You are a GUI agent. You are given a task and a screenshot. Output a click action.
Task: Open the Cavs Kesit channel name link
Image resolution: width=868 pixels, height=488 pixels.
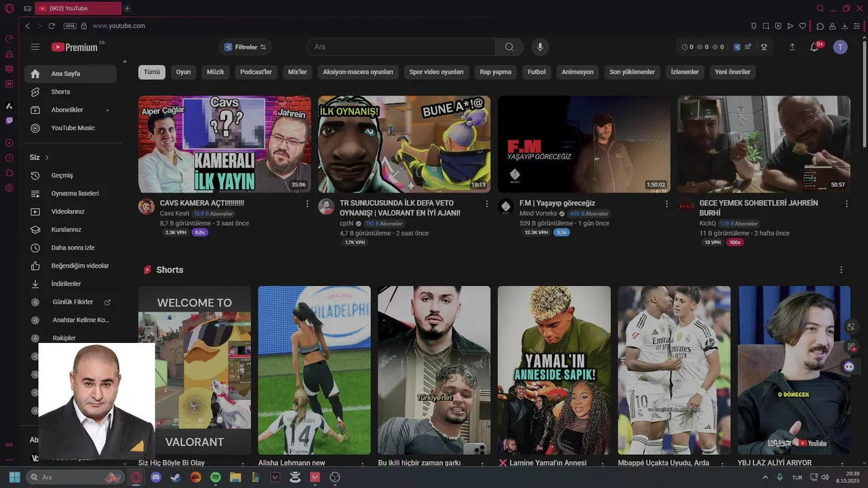coord(175,213)
